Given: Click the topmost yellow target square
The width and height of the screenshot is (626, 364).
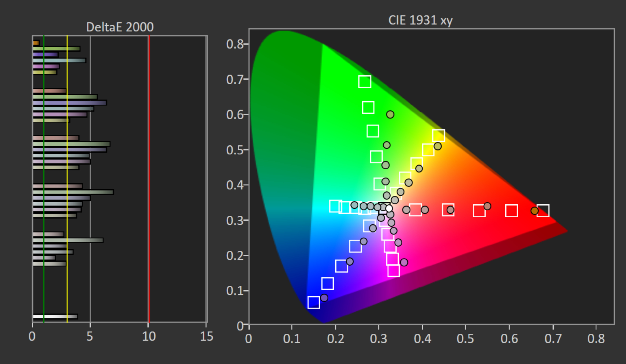Looking at the screenshot, I should click(439, 135).
